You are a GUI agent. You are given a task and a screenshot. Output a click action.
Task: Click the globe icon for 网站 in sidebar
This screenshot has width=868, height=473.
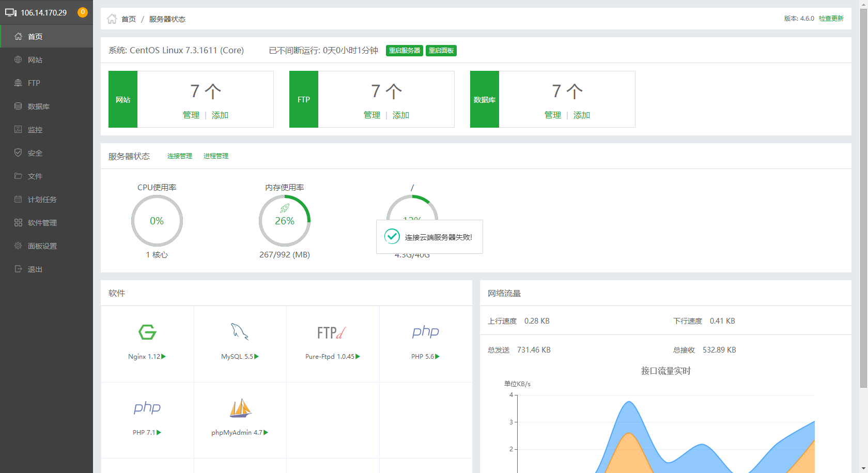pyautogui.click(x=18, y=59)
